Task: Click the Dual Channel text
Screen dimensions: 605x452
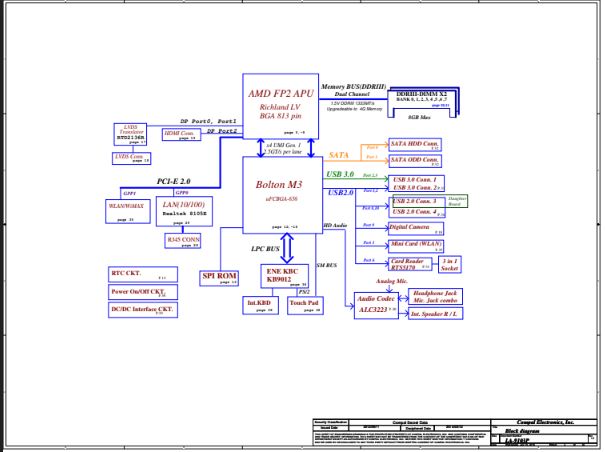Action: coord(352,94)
